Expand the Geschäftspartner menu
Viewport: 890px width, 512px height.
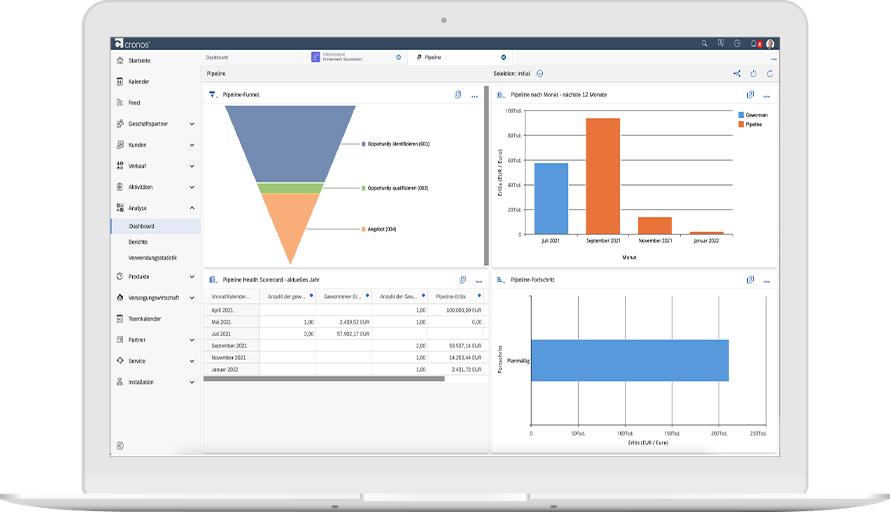pyautogui.click(x=191, y=123)
